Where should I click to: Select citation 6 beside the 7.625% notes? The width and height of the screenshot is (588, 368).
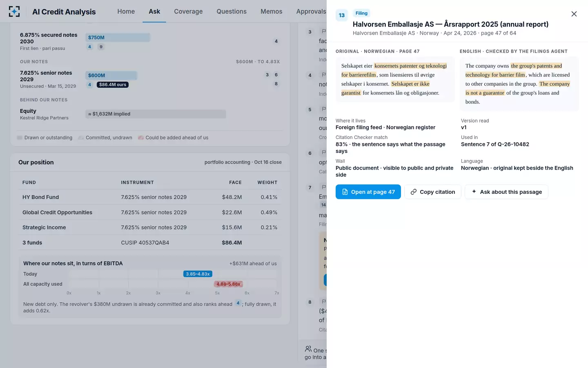(x=276, y=75)
